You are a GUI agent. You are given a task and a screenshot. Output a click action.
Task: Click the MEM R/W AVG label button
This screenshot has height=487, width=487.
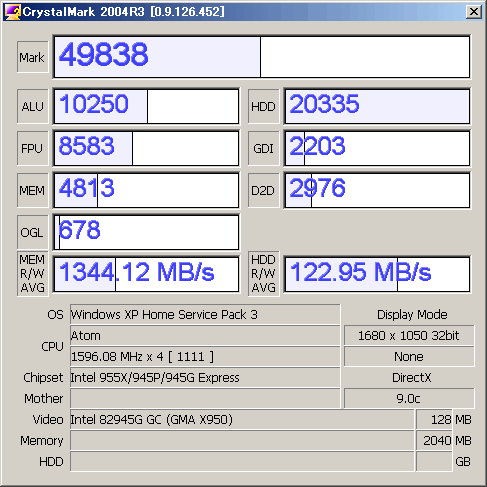pyautogui.click(x=32, y=274)
